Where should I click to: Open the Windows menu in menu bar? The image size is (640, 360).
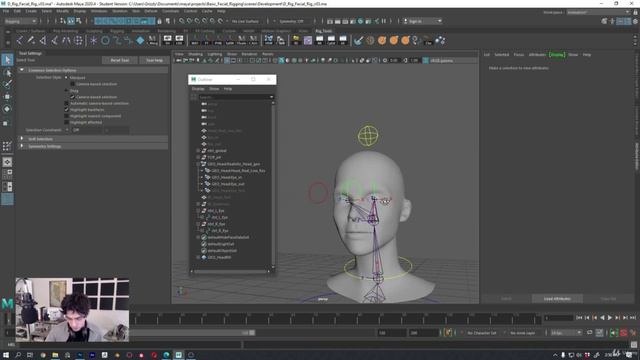tap(99, 11)
